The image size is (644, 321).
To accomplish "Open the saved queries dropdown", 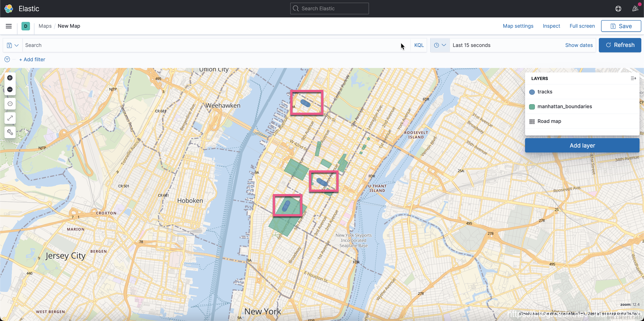I will tap(13, 45).
